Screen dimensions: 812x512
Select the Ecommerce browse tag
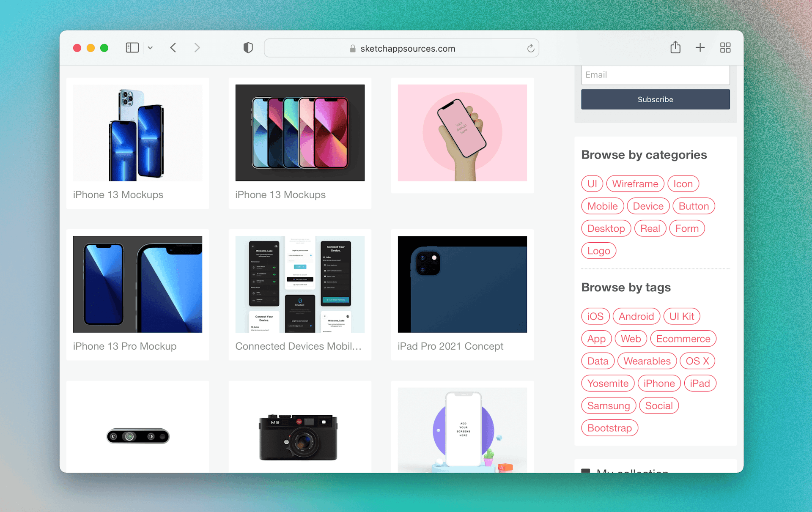coord(684,339)
